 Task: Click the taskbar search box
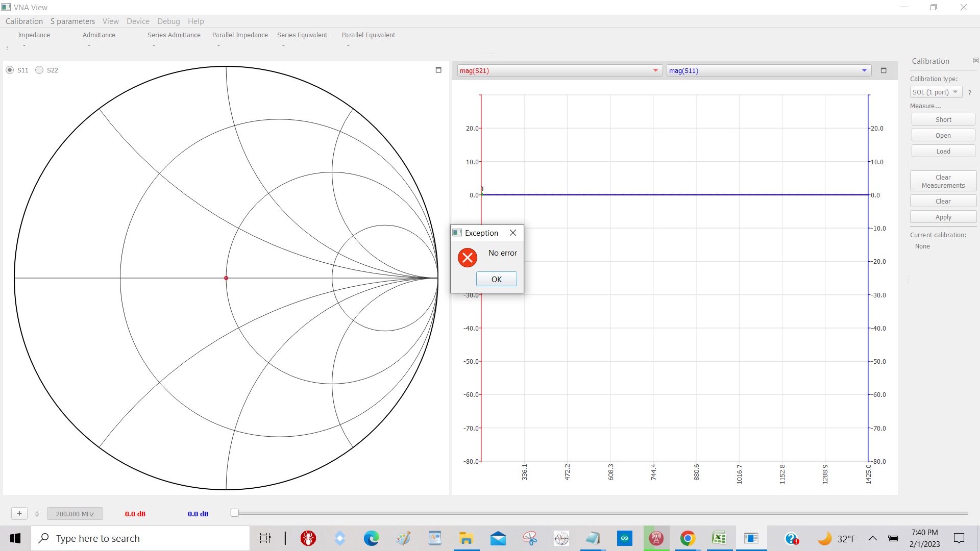[140, 538]
